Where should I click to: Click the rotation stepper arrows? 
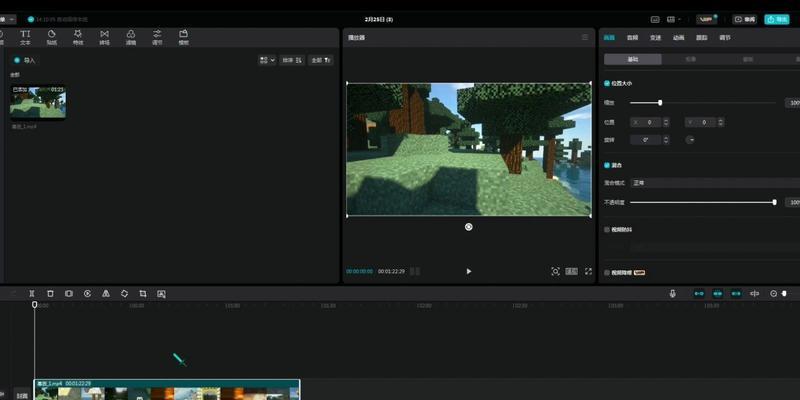666,139
